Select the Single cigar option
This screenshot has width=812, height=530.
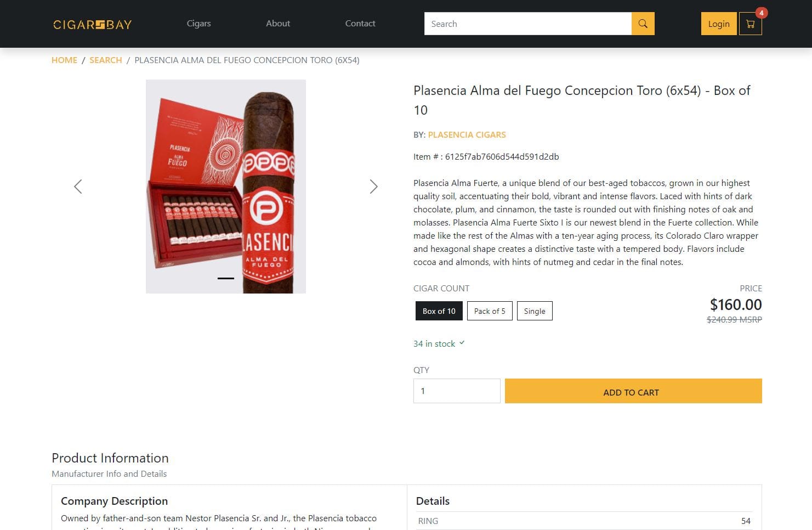click(535, 311)
